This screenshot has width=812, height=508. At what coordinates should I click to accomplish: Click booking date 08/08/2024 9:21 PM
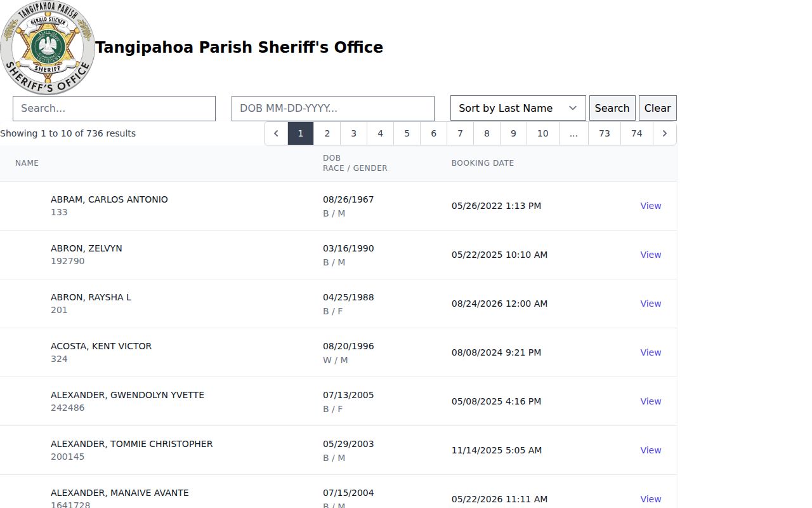(x=496, y=352)
